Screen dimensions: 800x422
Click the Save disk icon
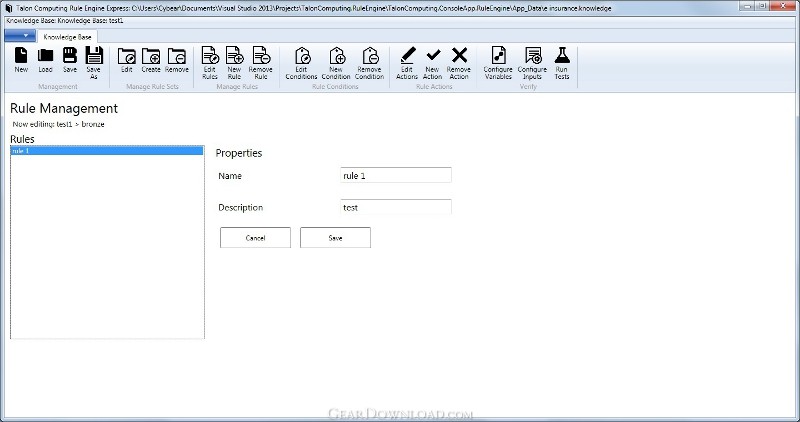tap(70, 55)
